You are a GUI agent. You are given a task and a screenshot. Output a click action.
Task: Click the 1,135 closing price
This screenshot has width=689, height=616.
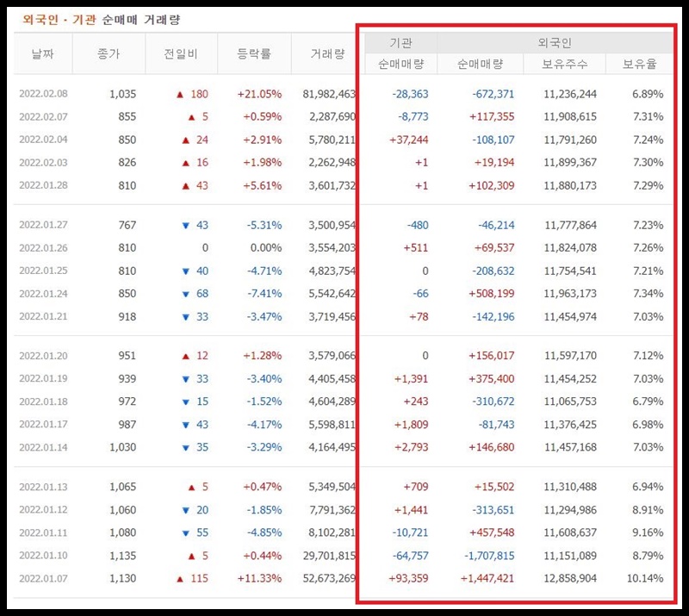(x=122, y=556)
